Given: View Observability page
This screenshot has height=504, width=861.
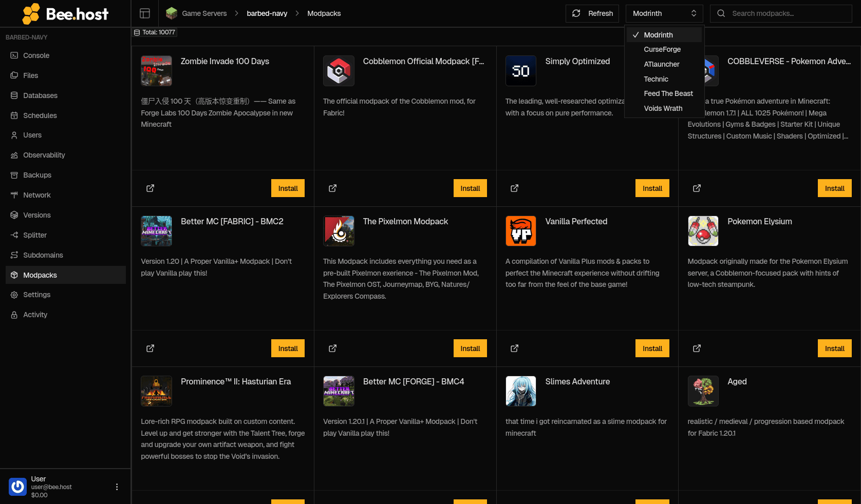Looking at the screenshot, I should pos(65,155).
